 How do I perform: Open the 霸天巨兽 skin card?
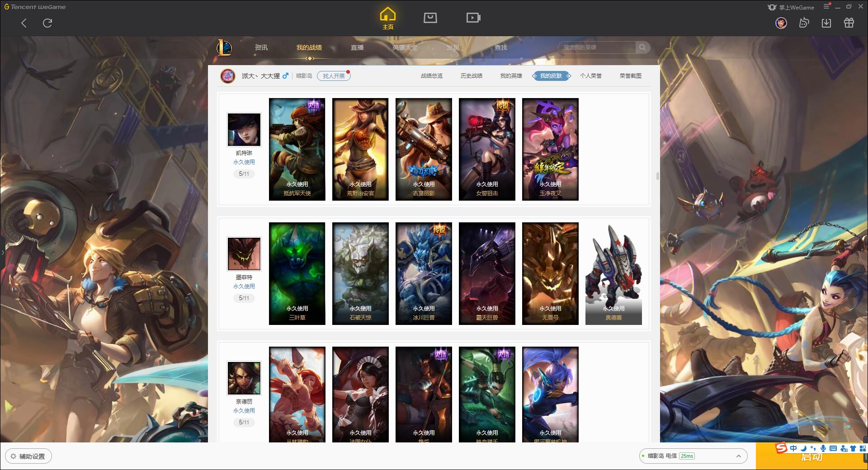tap(487, 273)
